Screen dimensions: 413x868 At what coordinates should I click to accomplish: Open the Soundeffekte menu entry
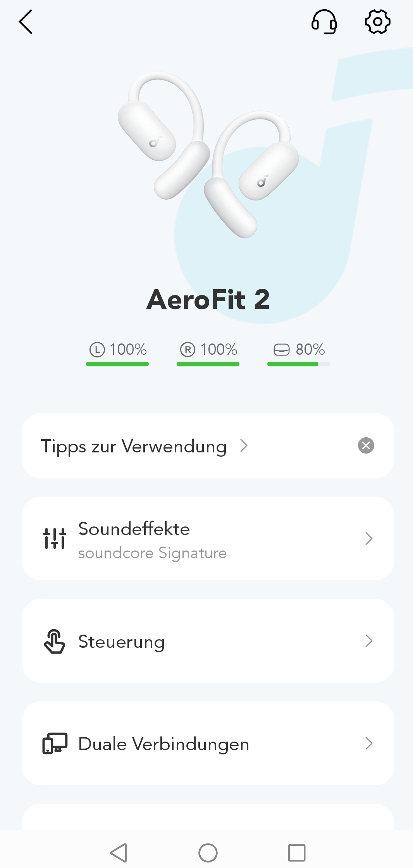134,529
